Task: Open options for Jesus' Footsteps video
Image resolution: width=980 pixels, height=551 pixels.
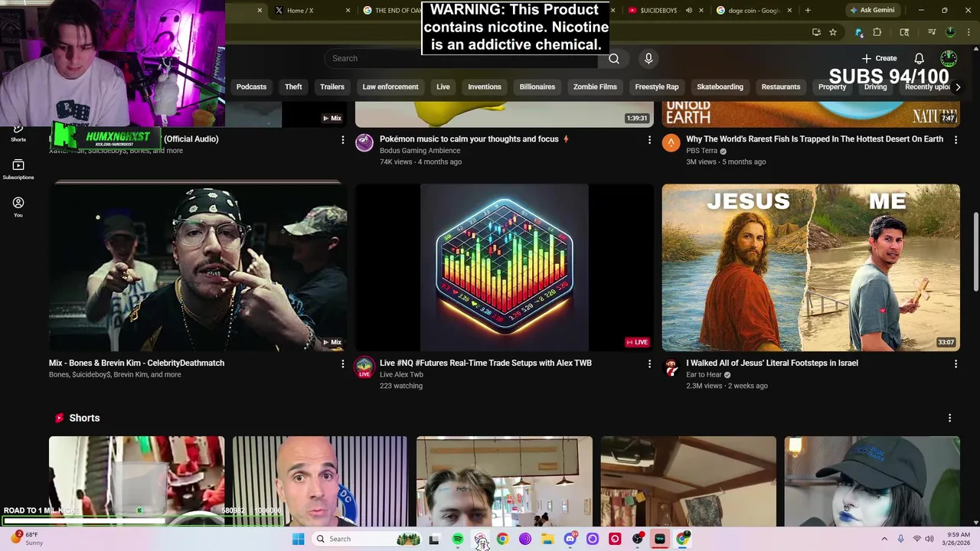Action: (x=955, y=364)
